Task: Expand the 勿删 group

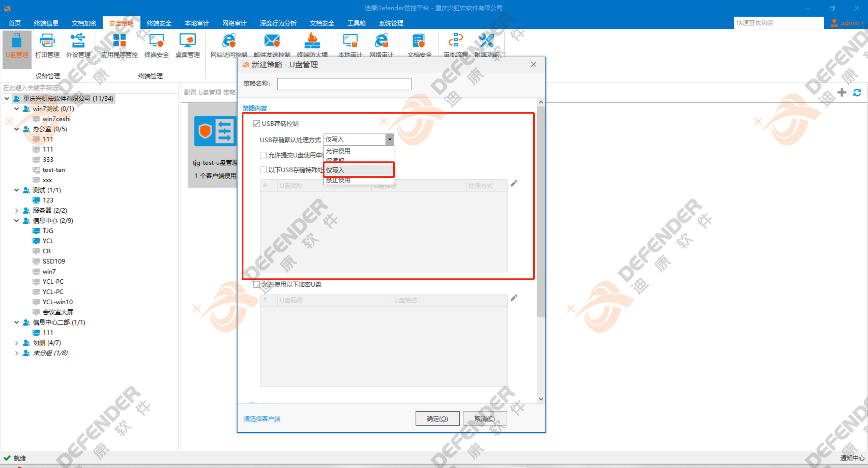Action: tap(16, 343)
